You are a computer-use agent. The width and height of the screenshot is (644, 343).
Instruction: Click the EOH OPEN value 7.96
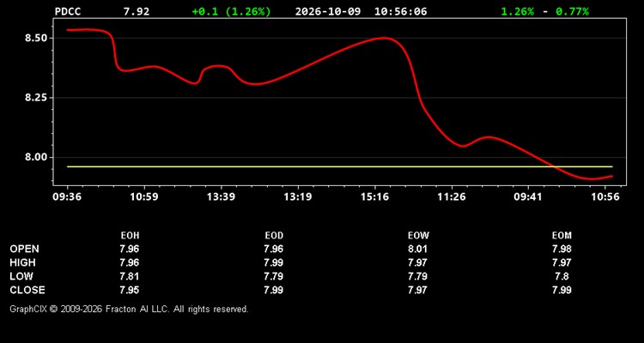130,249
